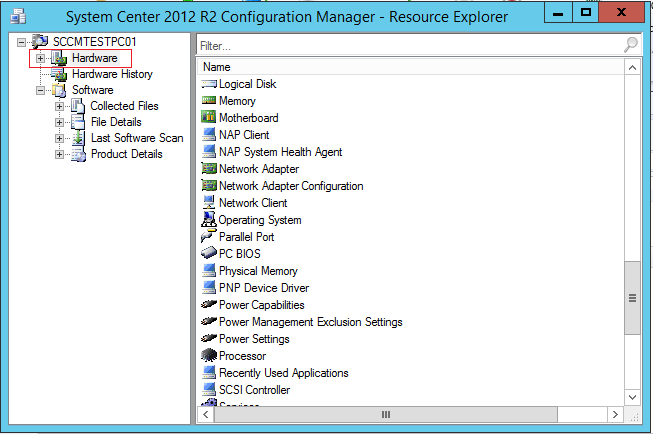653x434 pixels.
Task: Click the Processor chip icon
Action: tap(209, 355)
